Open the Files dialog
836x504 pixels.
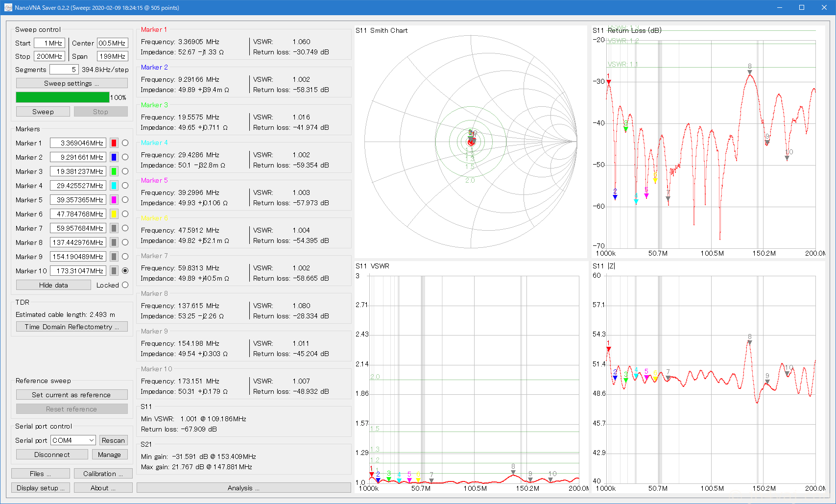tap(40, 474)
